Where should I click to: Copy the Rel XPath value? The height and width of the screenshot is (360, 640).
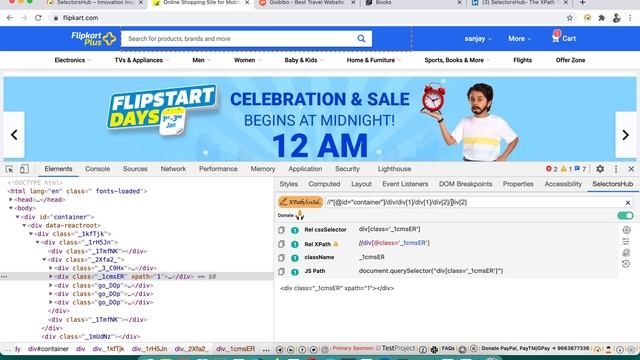[281, 244]
